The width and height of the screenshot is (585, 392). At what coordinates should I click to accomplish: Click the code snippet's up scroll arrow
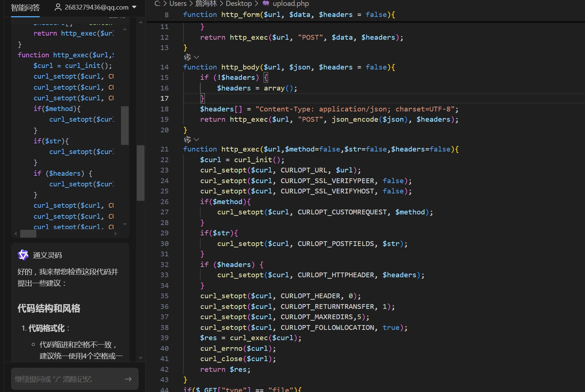click(x=125, y=29)
